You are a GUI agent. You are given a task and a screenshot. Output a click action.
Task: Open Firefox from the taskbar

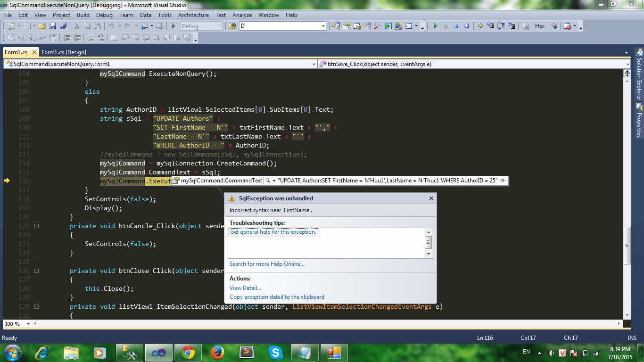(x=217, y=352)
